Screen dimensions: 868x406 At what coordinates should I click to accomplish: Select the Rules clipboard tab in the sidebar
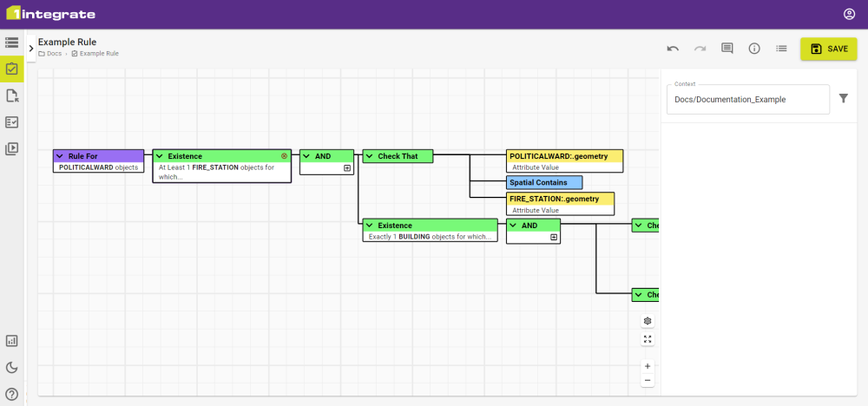tap(12, 69)
